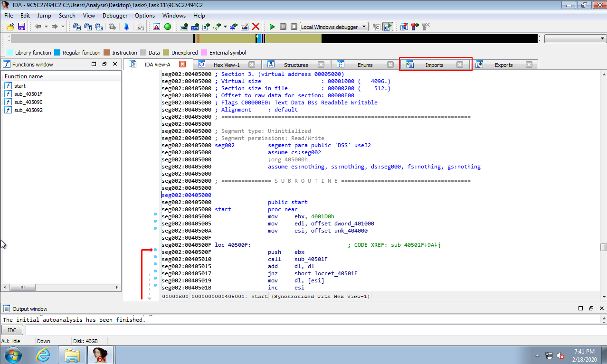Click the Open file folder icon

9,27
